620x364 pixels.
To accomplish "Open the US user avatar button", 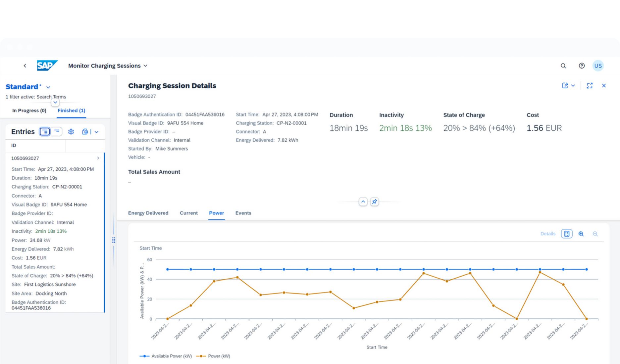I will [598, 66].
